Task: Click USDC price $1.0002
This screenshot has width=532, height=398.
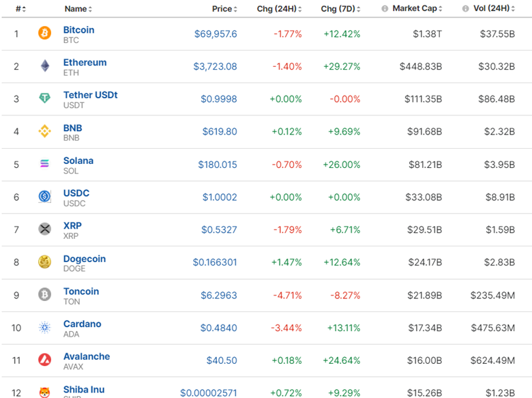Action: (220, 197)
